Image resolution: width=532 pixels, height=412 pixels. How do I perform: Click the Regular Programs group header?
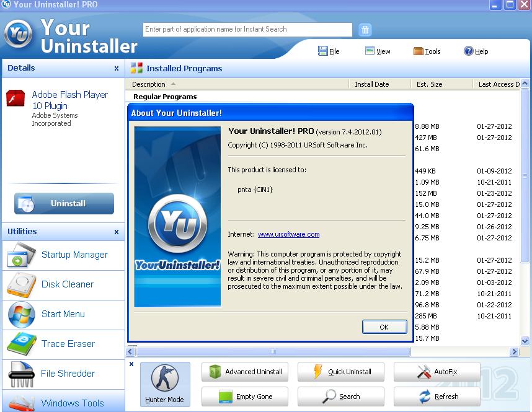click(x=165, y=97)
